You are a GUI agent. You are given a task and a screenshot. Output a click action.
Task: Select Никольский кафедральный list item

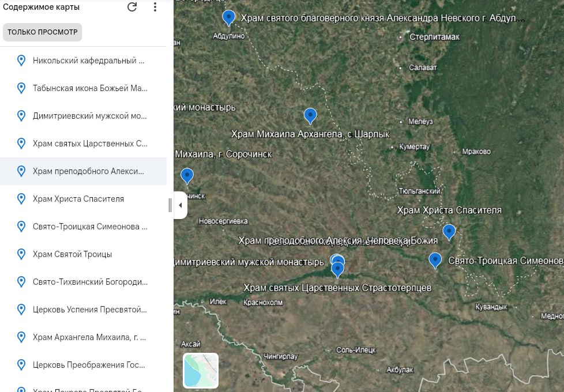click(88, 61)
